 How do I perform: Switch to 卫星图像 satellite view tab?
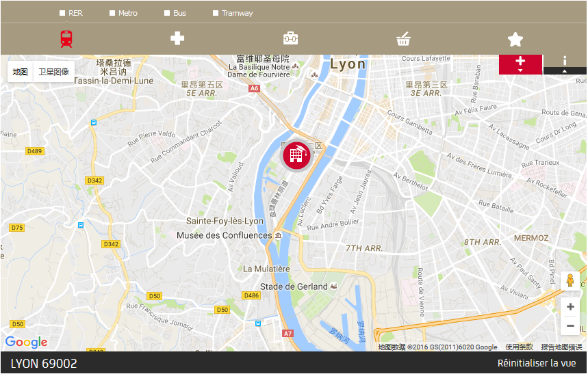54,72
